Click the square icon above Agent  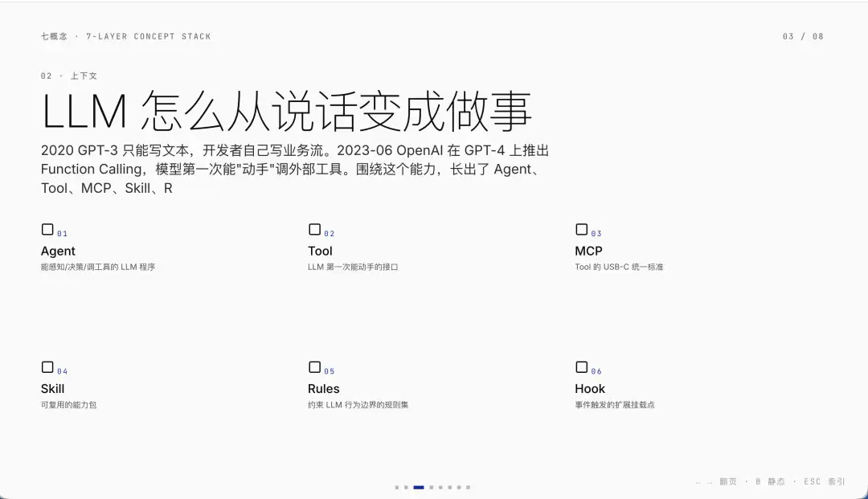click(47, 230)
